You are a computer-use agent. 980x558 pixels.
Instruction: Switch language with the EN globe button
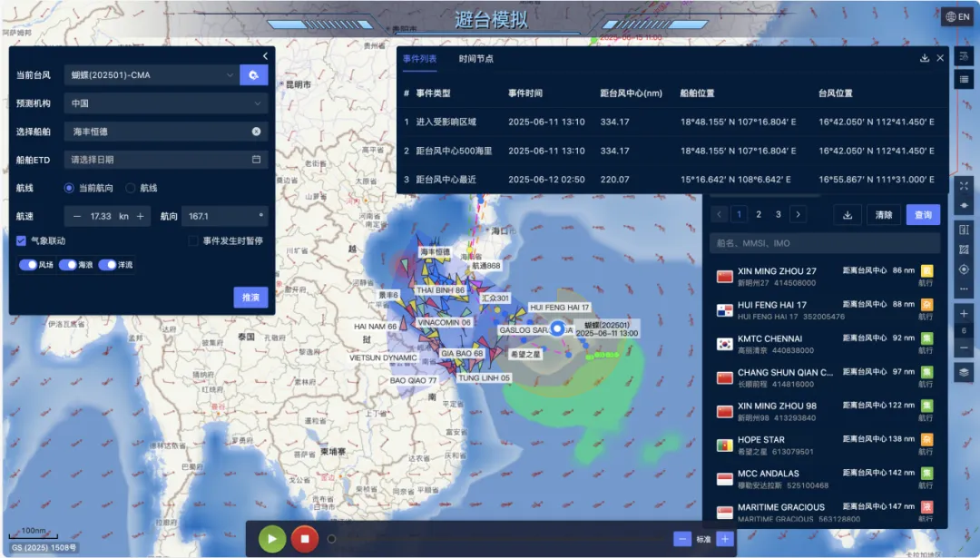pos(957,17)
